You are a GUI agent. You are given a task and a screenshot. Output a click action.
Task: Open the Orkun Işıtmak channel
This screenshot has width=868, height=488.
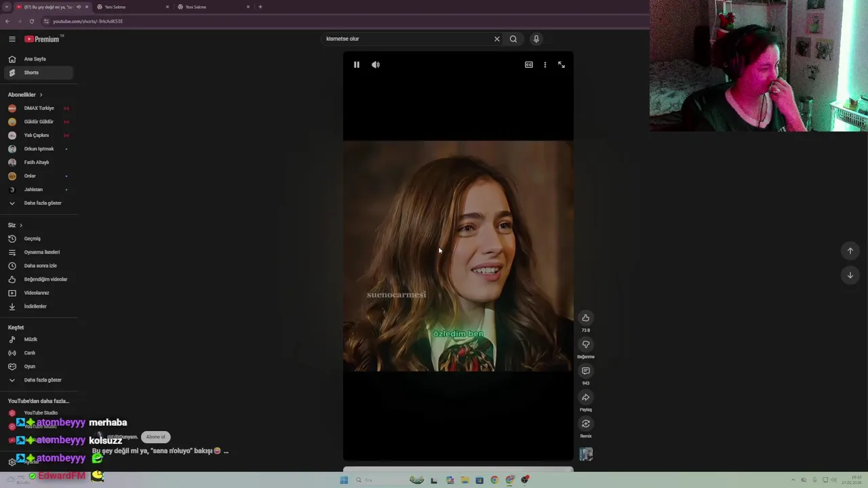click(x=39, y=149)
